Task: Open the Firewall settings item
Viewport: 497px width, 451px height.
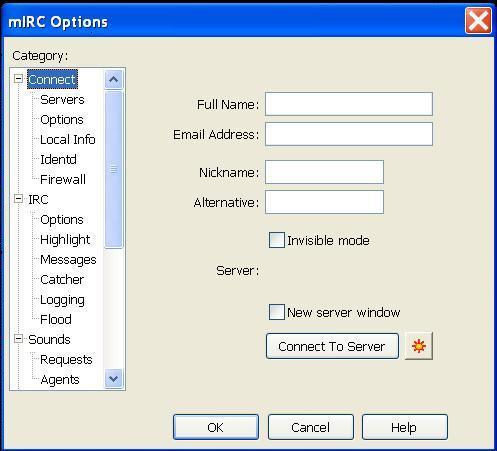Action: click(63, 179)
